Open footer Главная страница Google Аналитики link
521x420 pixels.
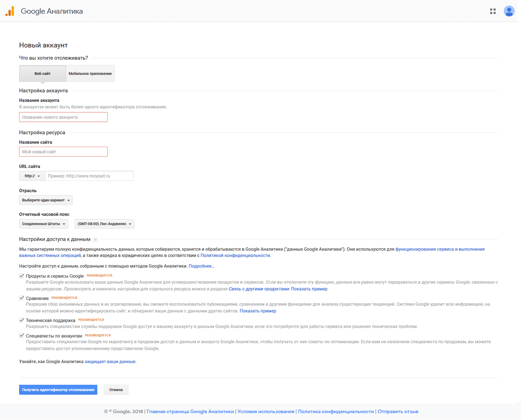(x=190, y=411)
